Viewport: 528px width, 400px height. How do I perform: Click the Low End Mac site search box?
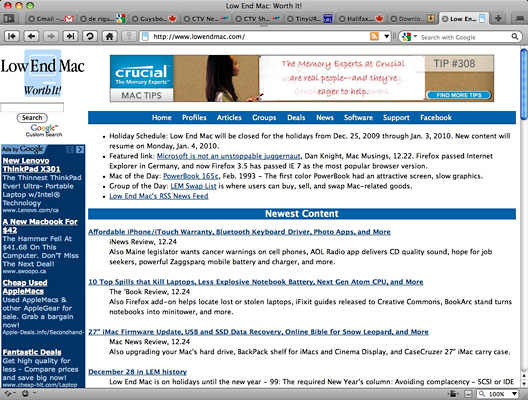[32, 107]
